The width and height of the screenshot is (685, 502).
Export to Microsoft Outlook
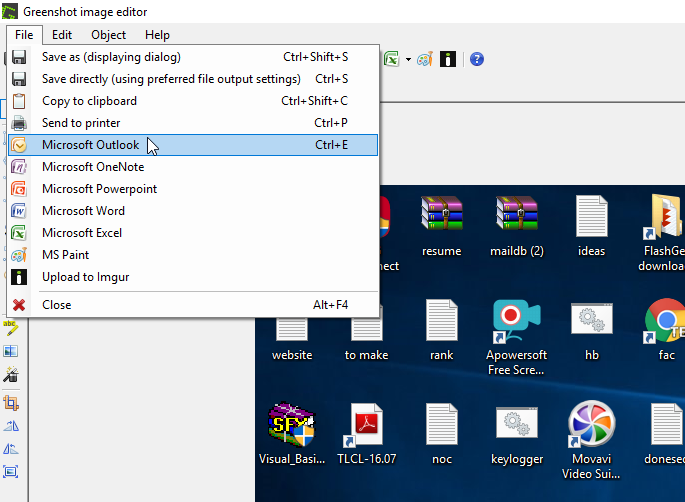click(193, 145)
